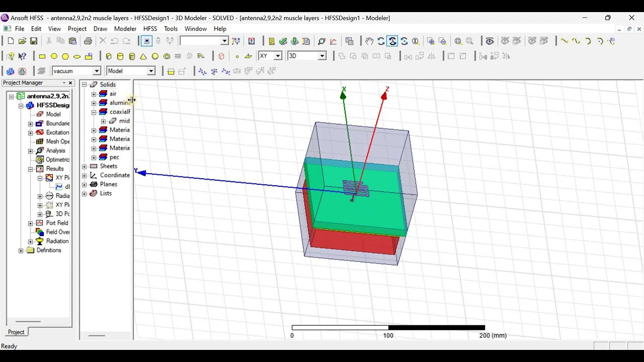Screen dimensions: 644x362
Task: Open the vacuum material dropdown
Action: click(97, 71)
